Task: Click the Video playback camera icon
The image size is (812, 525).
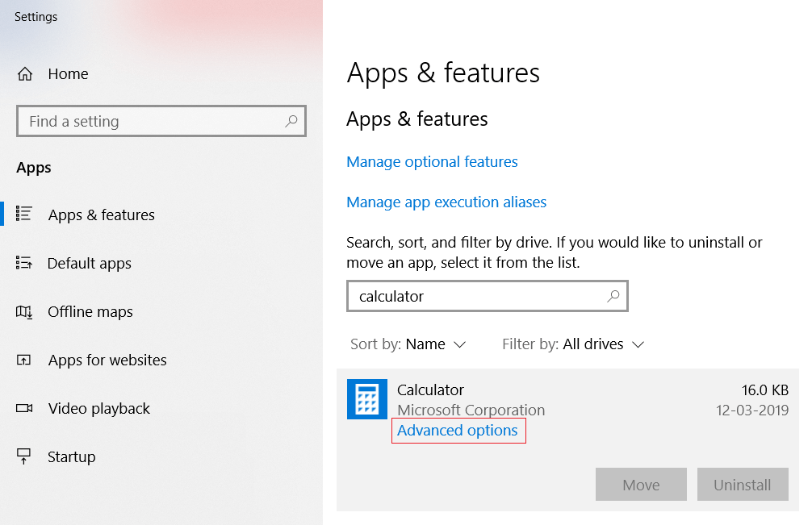Action: point(24,408)
